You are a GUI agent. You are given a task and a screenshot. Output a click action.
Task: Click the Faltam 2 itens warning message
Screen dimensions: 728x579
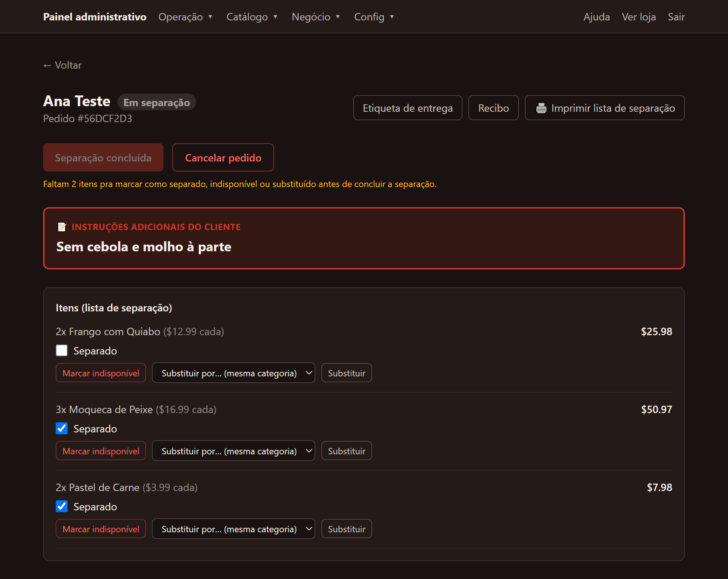[240, 184]
